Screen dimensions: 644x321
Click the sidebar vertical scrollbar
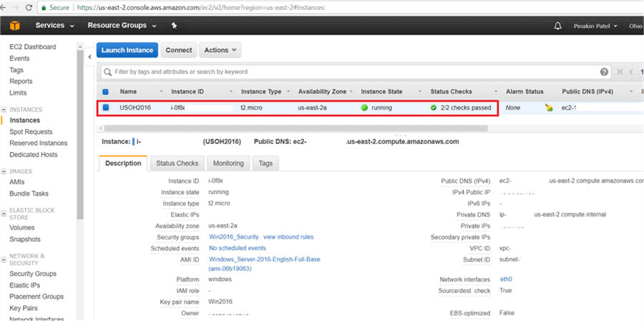80,135
